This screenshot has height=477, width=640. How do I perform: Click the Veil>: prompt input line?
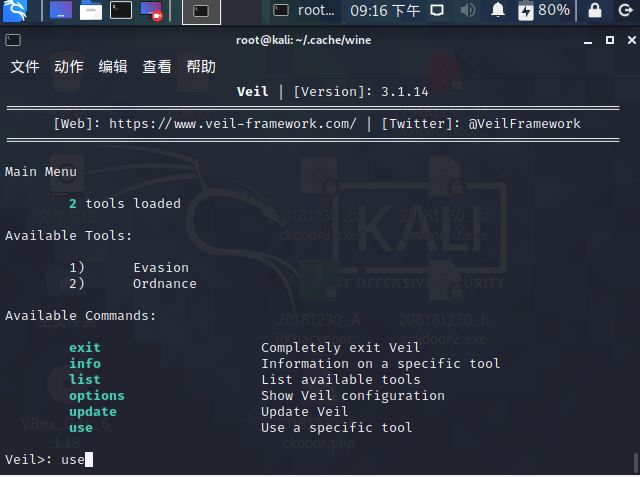point(49,459)
